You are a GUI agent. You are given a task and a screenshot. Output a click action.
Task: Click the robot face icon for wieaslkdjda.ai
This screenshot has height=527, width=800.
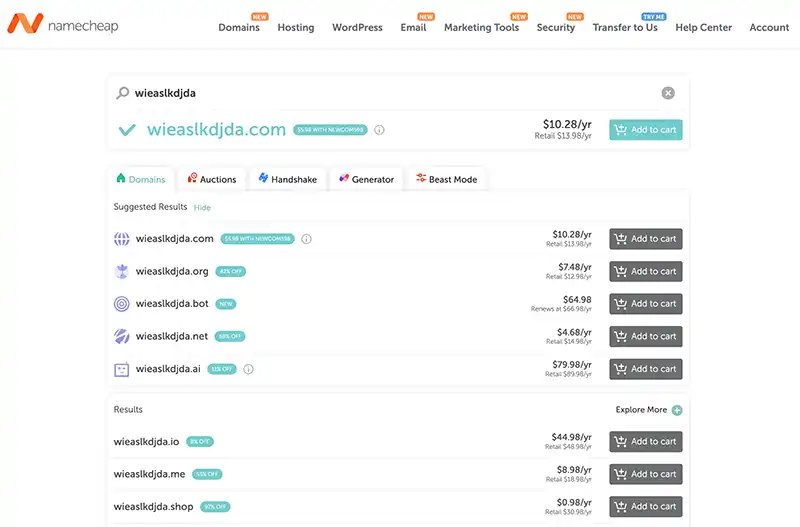click(x=121, y=369)
